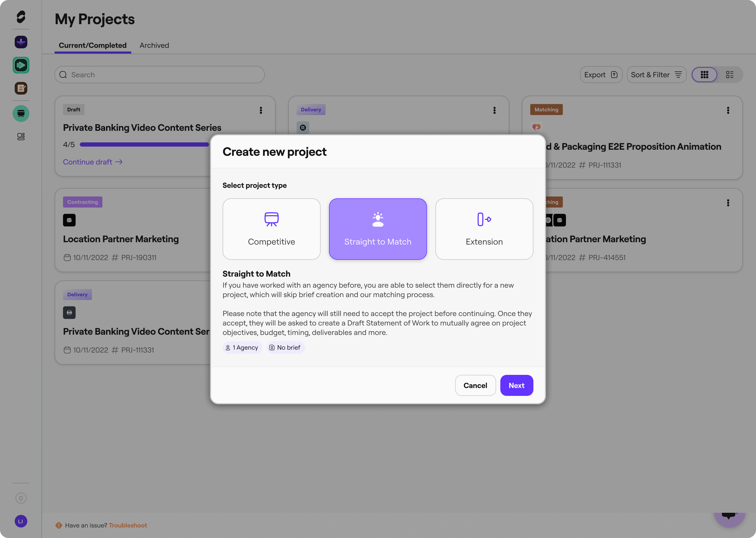Open the Sort & Filter options
This screenshot has width=756, height=538.
[656, 75]
